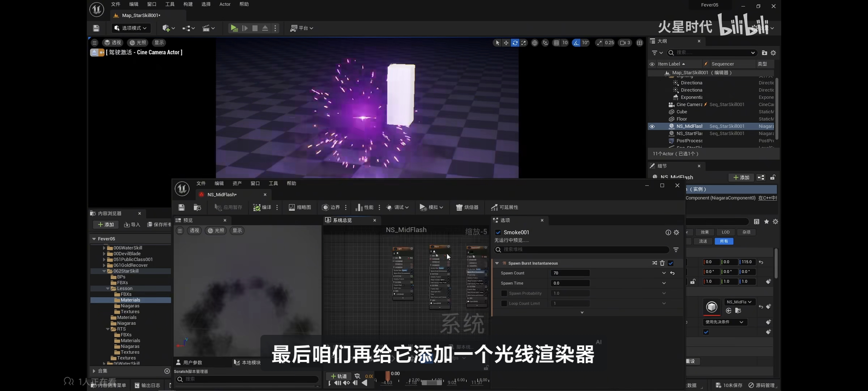Click the Niagara Compile (编译) button

pos(263,207)
